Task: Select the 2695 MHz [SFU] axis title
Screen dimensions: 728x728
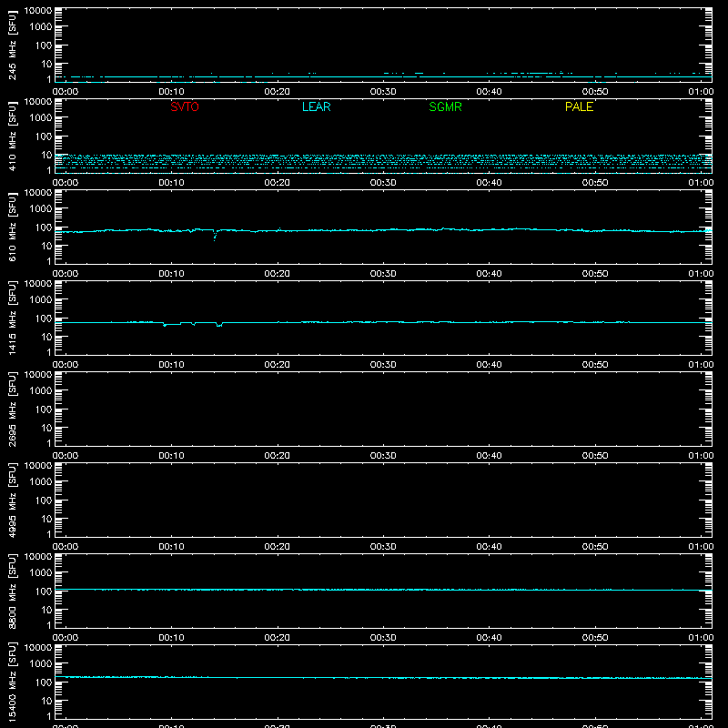Action: pyautogui.click(x=12, y=409)
